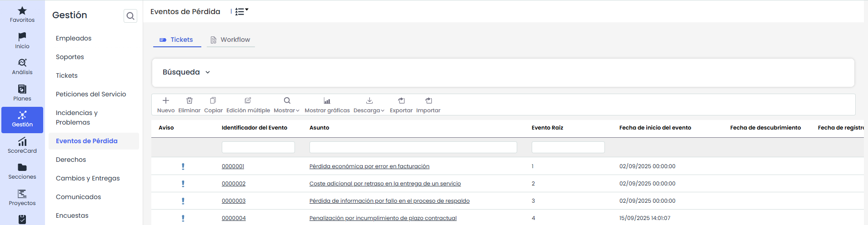
Task: Open the Análisis section icon
Action: pos(22,63)
